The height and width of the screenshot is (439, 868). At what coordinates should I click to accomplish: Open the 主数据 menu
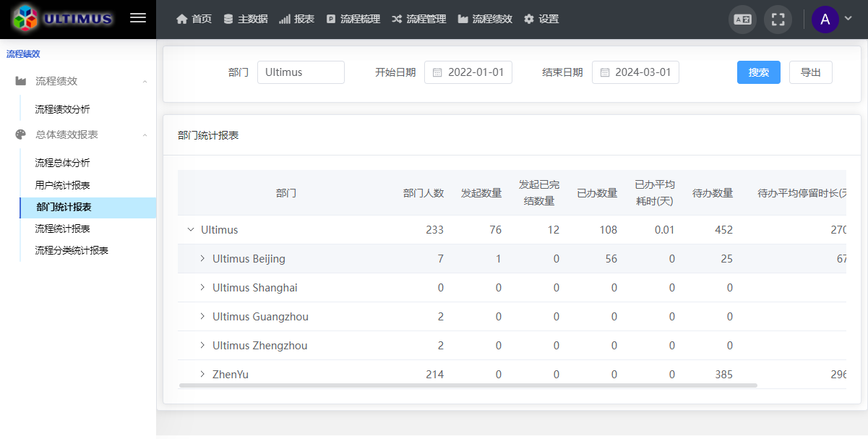(245, 20)
